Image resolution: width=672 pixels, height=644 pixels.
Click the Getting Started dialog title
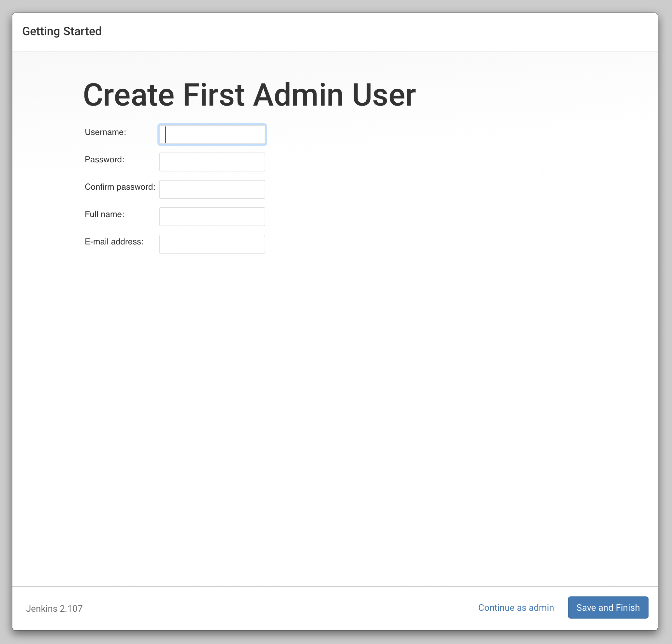[62, 32]
